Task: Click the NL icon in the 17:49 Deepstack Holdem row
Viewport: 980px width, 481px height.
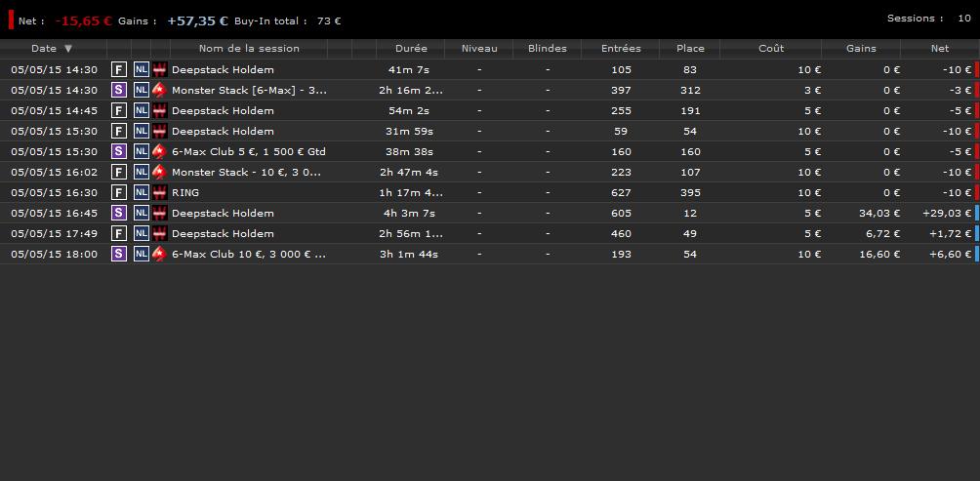Action: 142,233
